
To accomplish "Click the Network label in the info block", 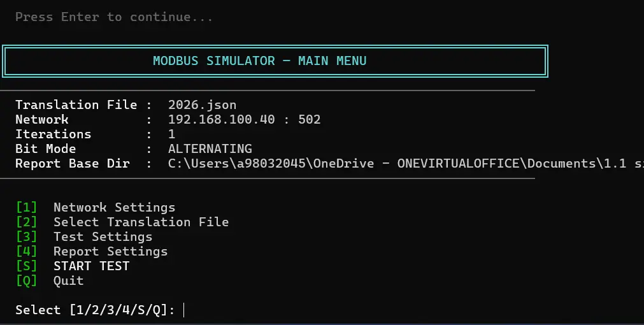I will [x=42, y=120].
